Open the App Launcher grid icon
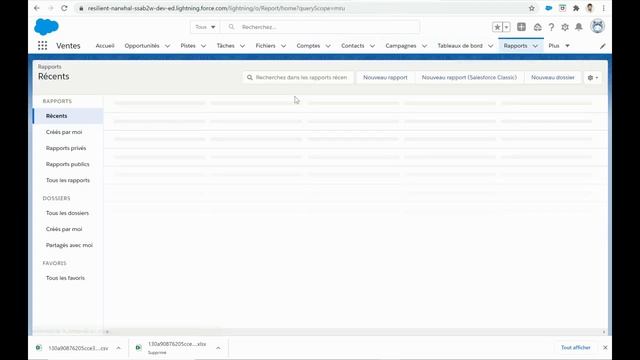Viewport: 640px width, 360px height. (x=42, y=46)
